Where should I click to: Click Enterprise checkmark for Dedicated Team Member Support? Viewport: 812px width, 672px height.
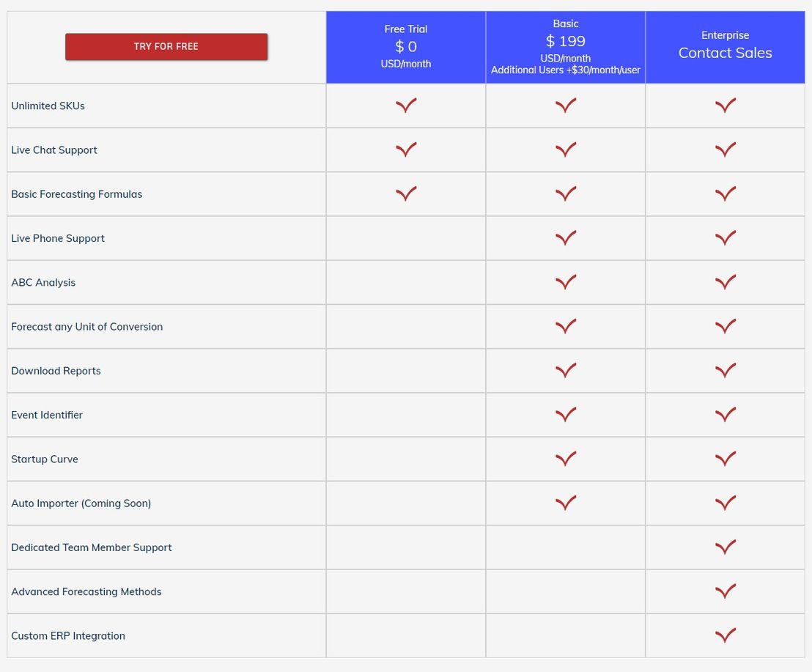[725, 547]
